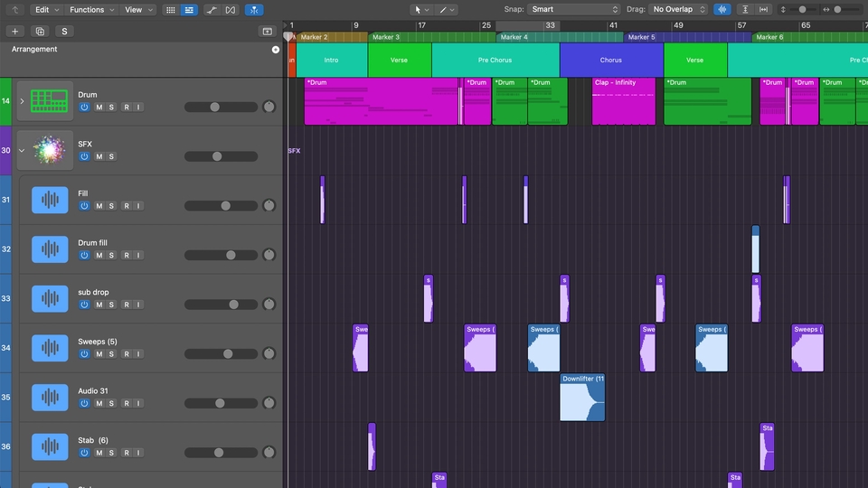Toggle power button on Sweeps (5) track
This screenshot has height=488, width=868.
[x=84, y=353]
